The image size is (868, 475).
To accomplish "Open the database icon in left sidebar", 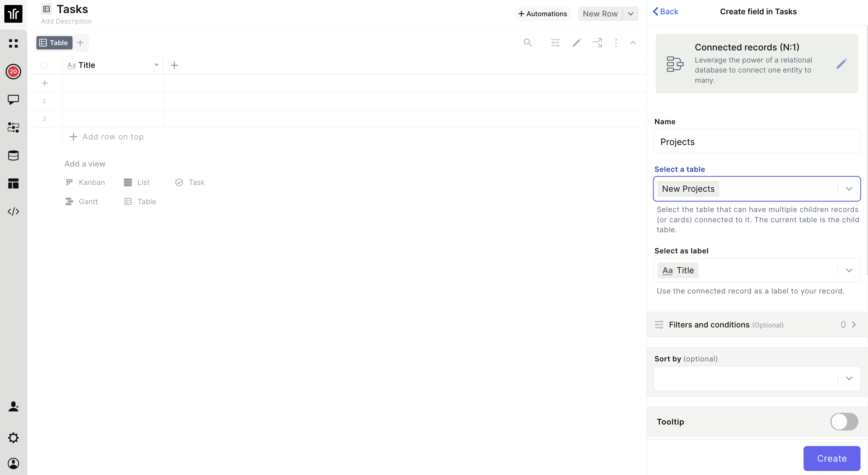I will pyautogui.click(x=13, y=155).
